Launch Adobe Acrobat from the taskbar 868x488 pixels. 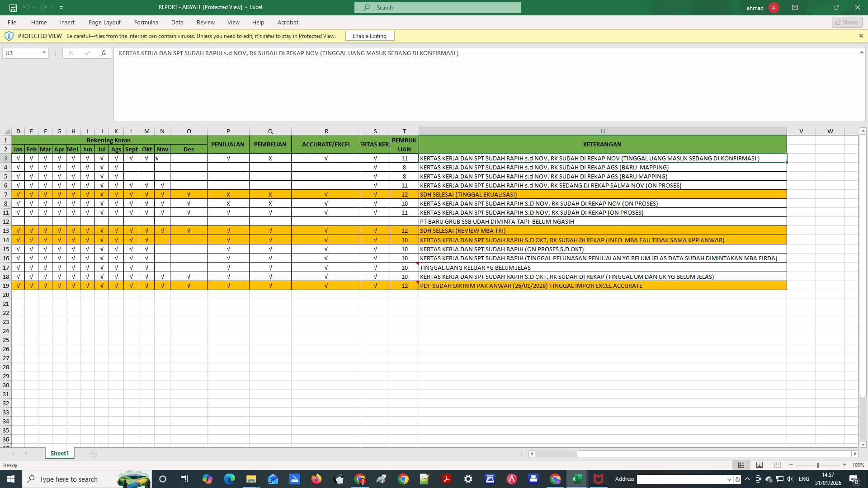pos(447,479)
